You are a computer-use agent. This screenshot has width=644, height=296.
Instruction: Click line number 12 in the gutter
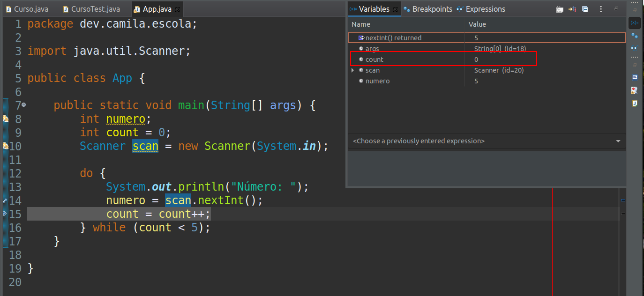click(15, 173)
